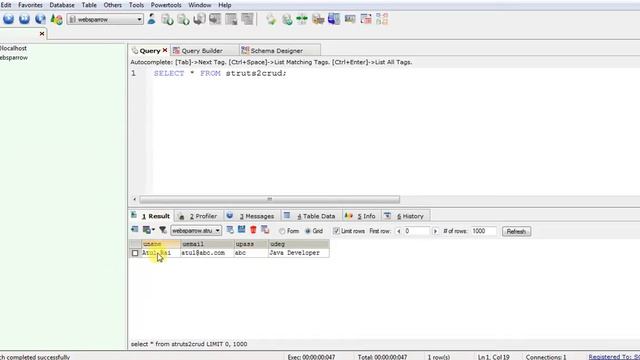
Task: Click the uemail column header
Action: [207, 244]
